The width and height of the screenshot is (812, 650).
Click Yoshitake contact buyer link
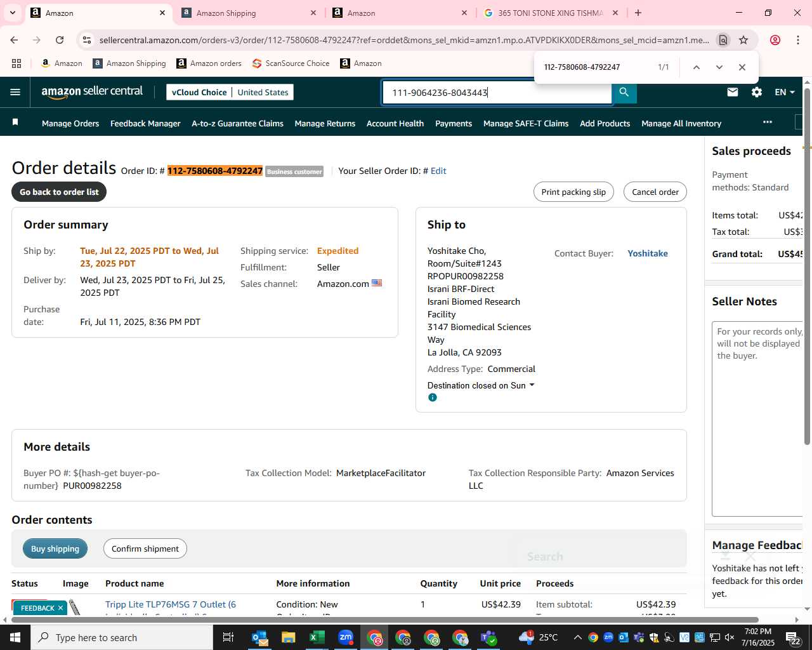pos(648,253)
